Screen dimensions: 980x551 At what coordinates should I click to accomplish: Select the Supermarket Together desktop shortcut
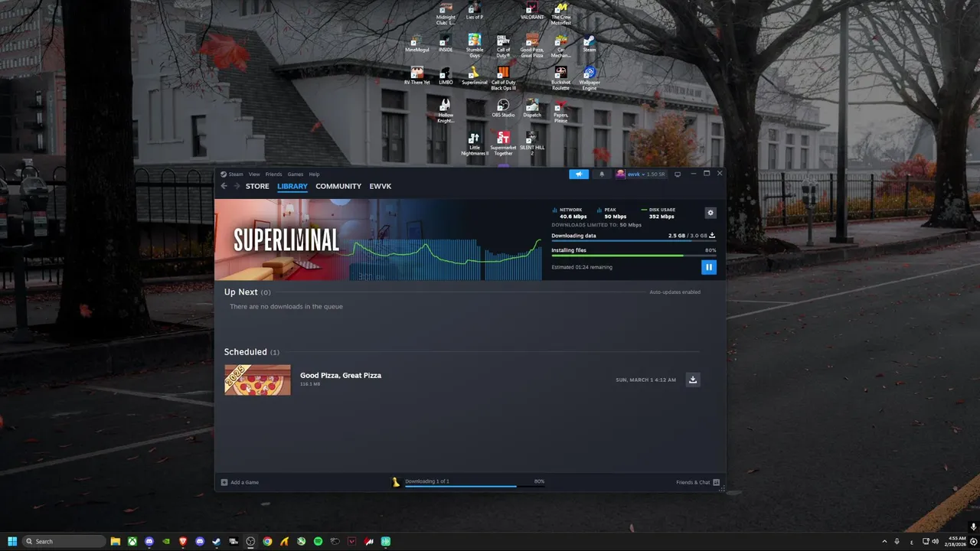503,143
